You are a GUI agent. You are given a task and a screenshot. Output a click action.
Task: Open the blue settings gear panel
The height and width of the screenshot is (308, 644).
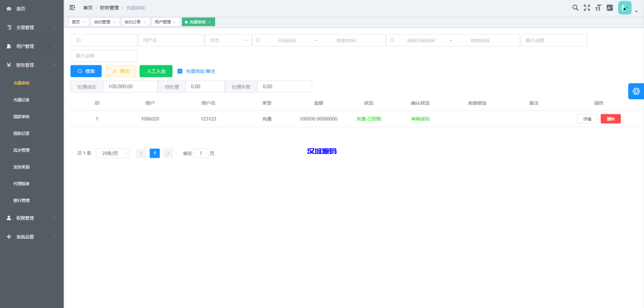click(636, 91)
